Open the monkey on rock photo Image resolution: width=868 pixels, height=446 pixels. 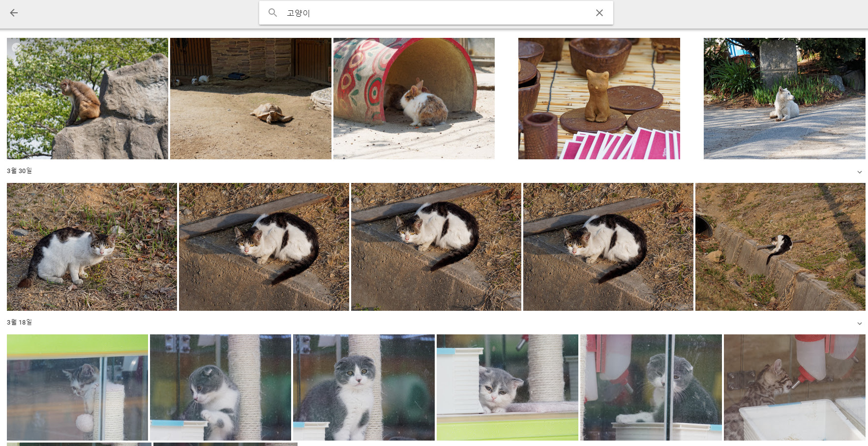click(x=88, y=98)
